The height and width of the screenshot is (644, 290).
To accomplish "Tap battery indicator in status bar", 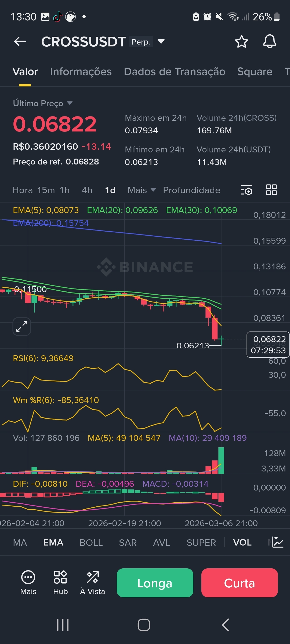I will pos(277,17).
